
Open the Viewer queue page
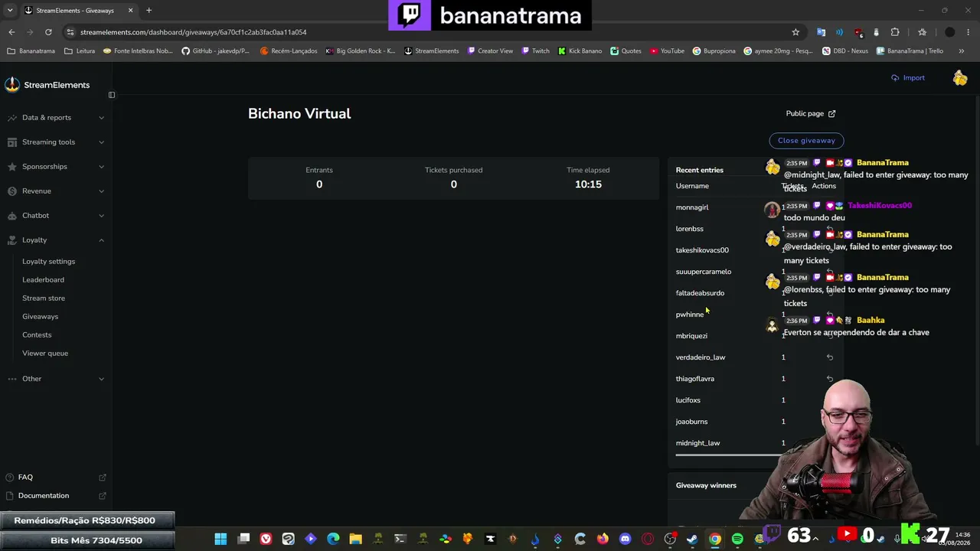tap(45, 354)
